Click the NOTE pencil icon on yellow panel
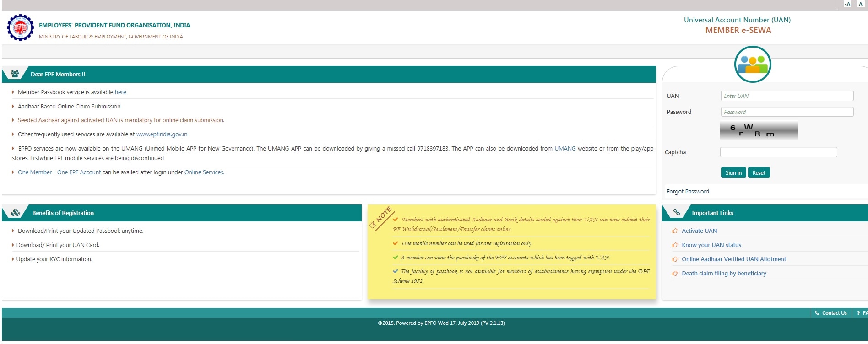Image resolution: width=868 pixels, height=344 pixels. tap(373, 224)
